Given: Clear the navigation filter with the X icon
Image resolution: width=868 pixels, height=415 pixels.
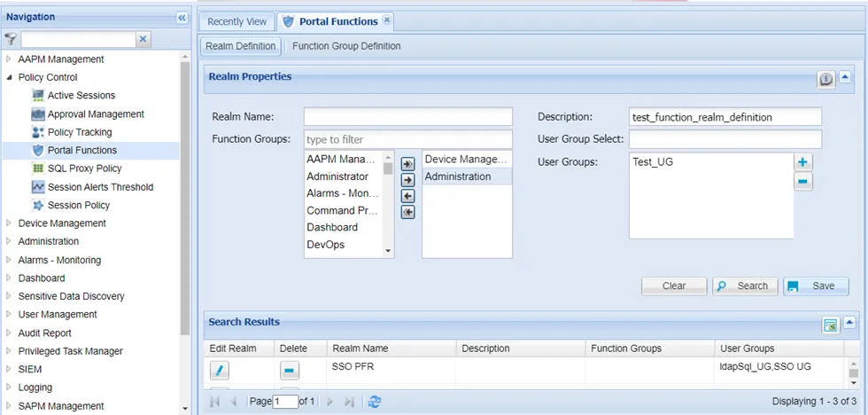Looking at the screenshot, I should point(143,39).
